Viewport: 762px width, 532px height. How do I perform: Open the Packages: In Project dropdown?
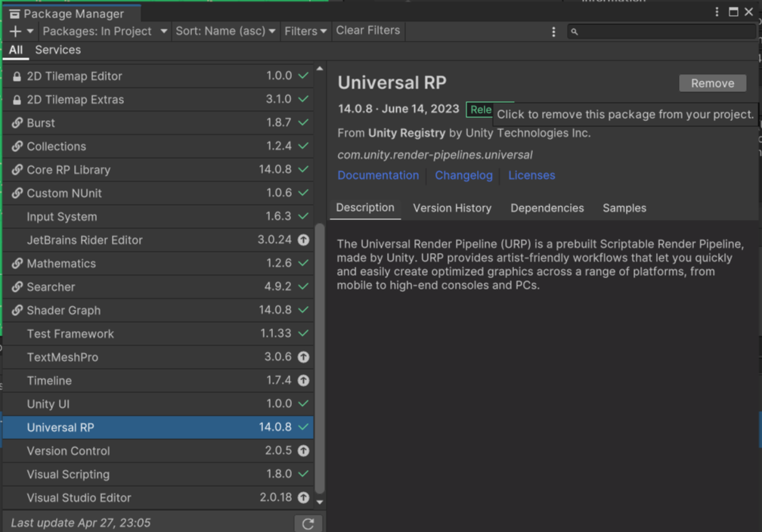pos(105,32)
